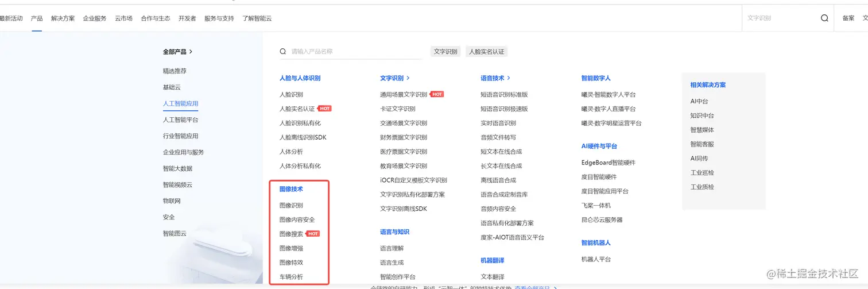
Task: Open the 图像增强 product link
Action: [x=291, y=248]
